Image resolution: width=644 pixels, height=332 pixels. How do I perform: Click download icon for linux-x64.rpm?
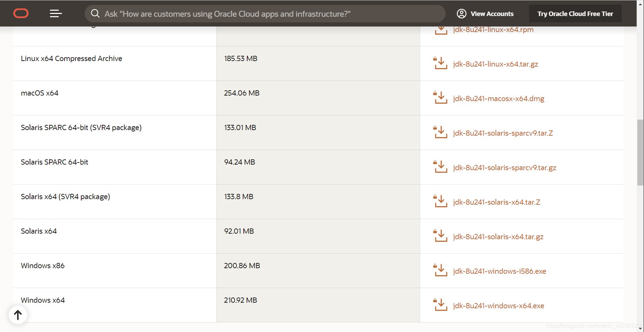click(x=441, y=31)
